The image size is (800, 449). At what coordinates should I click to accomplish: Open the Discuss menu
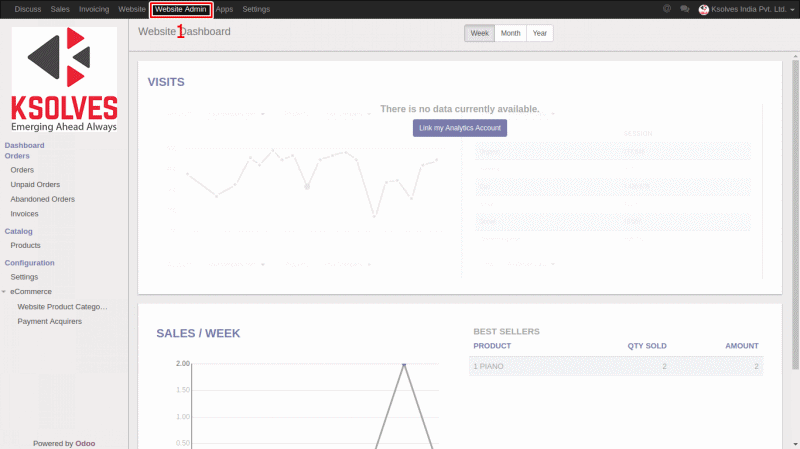tap(28, 9)
